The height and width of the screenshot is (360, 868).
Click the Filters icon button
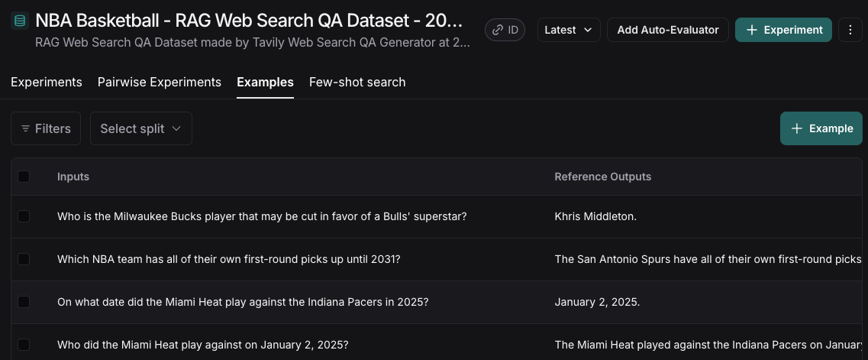46,128
